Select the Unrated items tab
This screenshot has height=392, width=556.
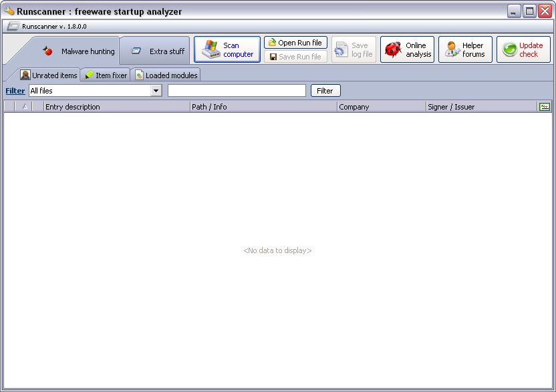pyautogui.click(x=49, y=75)
